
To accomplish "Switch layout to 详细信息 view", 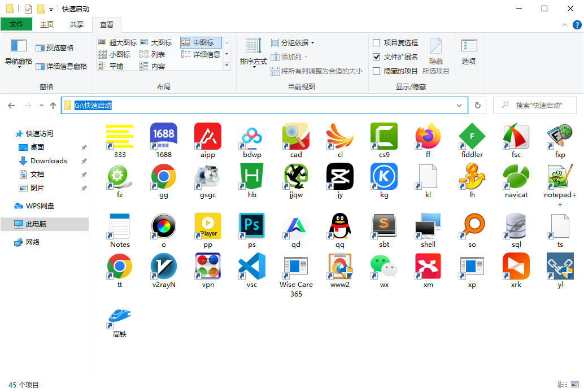I will pos(201,55).
